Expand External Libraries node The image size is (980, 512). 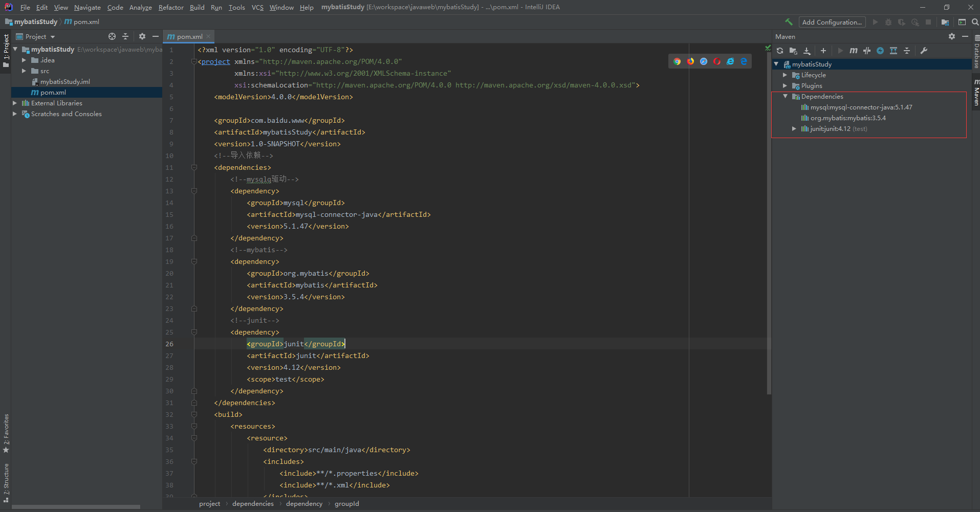coord(15,103)
